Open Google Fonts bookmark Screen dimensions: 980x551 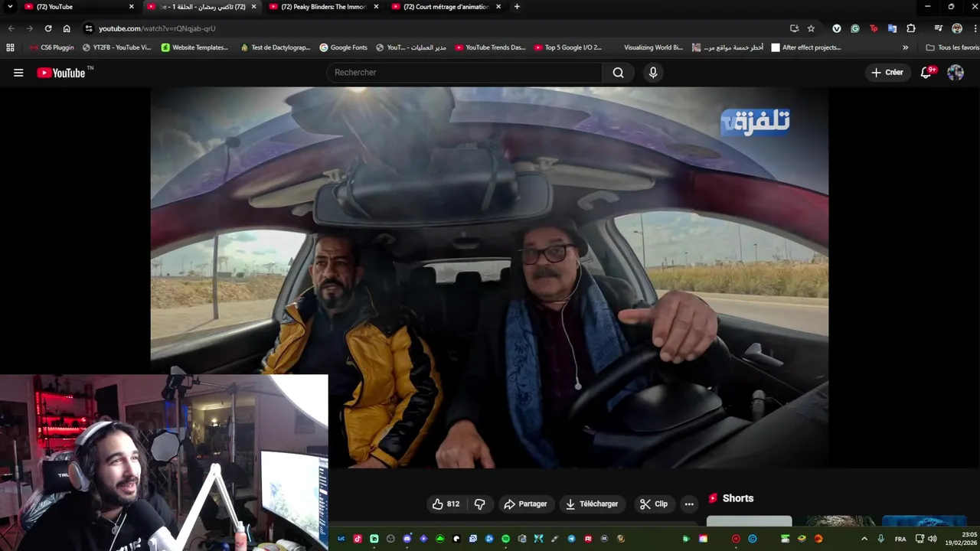click(343, 47)
